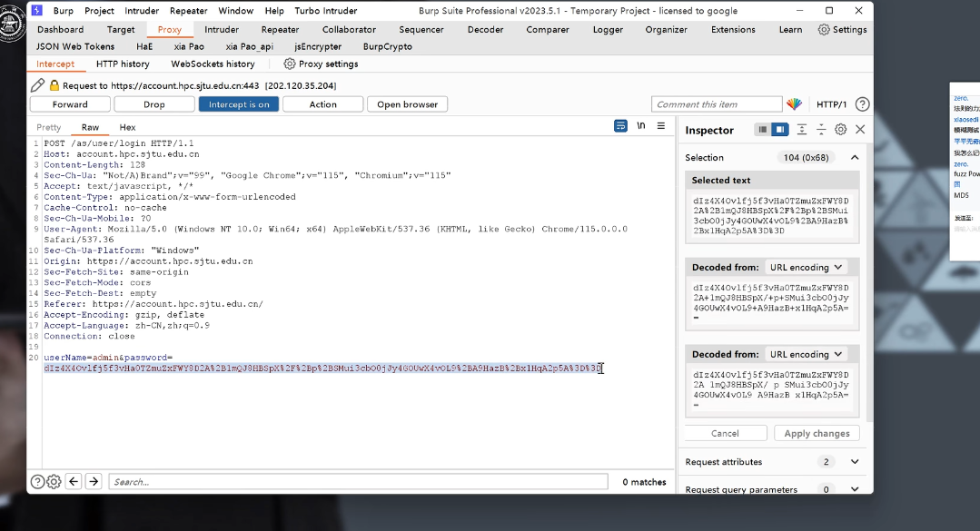The height and width of the screenshot is (531, 980).
Task: Click the help icon next to HTTP/1
Action: 862,104
